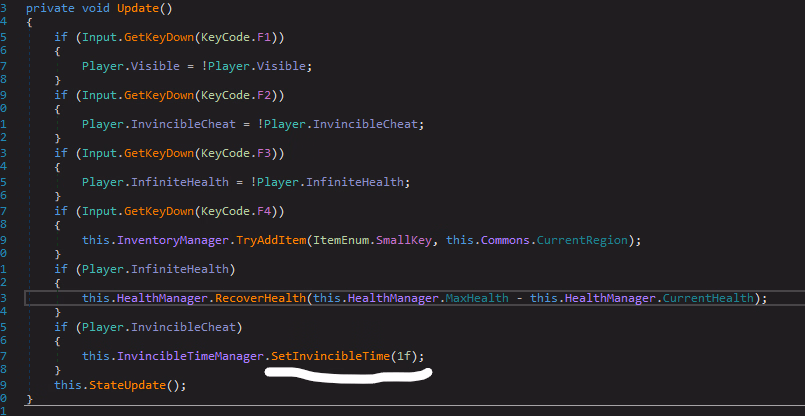Click the InventoryManager identifier
Viewport: 805px width, 416px height.
pos(173,240)
